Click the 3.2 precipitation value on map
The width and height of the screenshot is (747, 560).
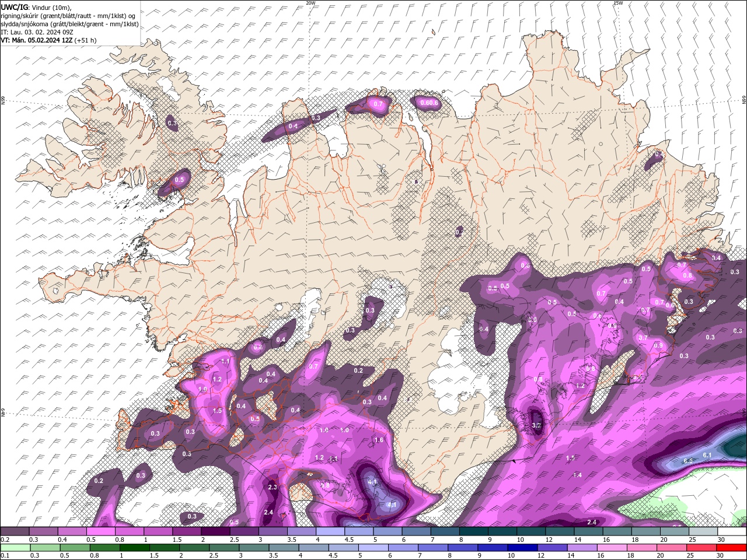[537, 425]
